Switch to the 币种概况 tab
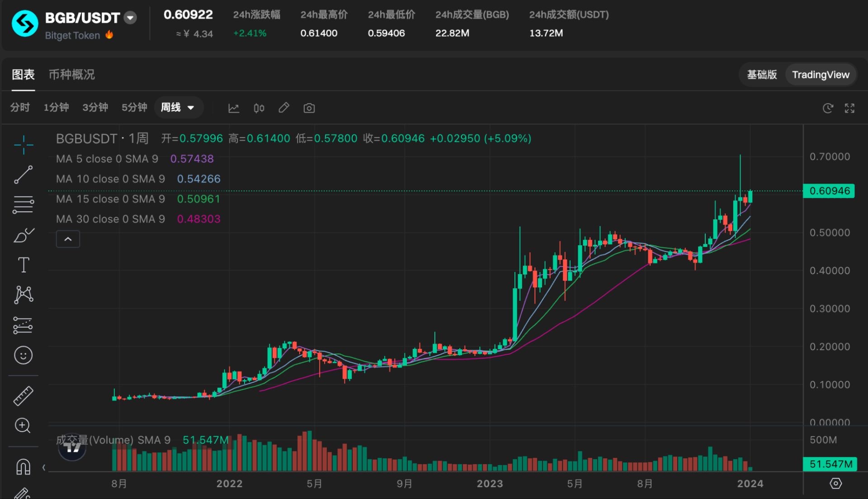The width and height of the screenshot is (868, 499). tap(72, 75)
